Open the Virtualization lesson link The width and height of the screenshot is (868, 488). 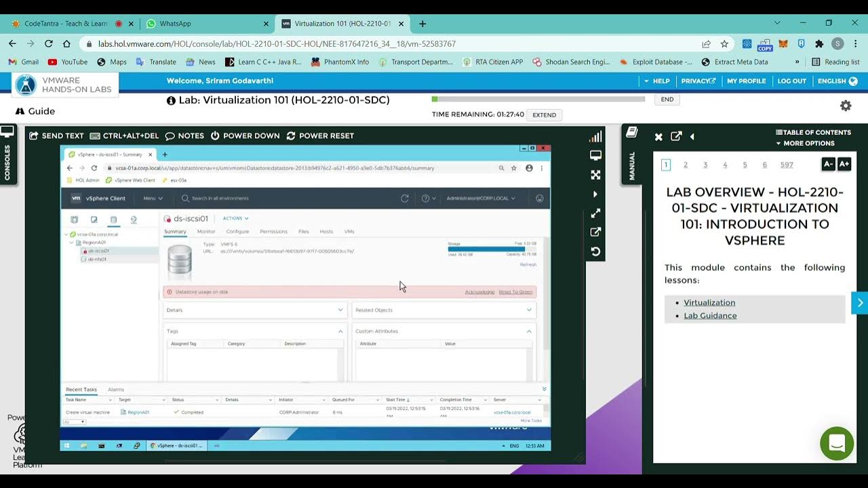(x=709, y=302)
